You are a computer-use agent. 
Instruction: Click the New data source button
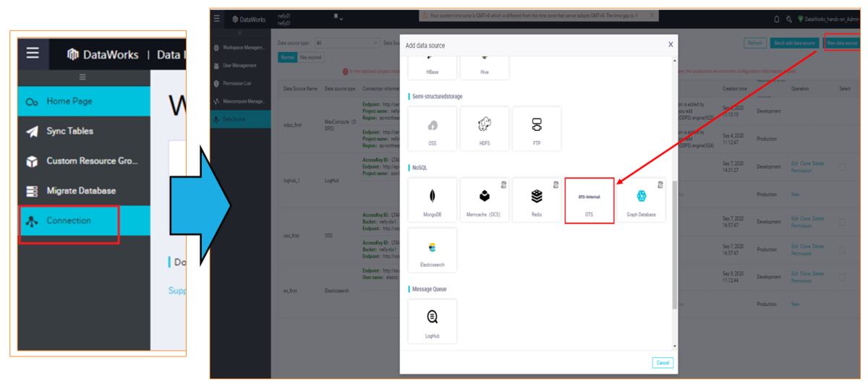pos(842,43)
